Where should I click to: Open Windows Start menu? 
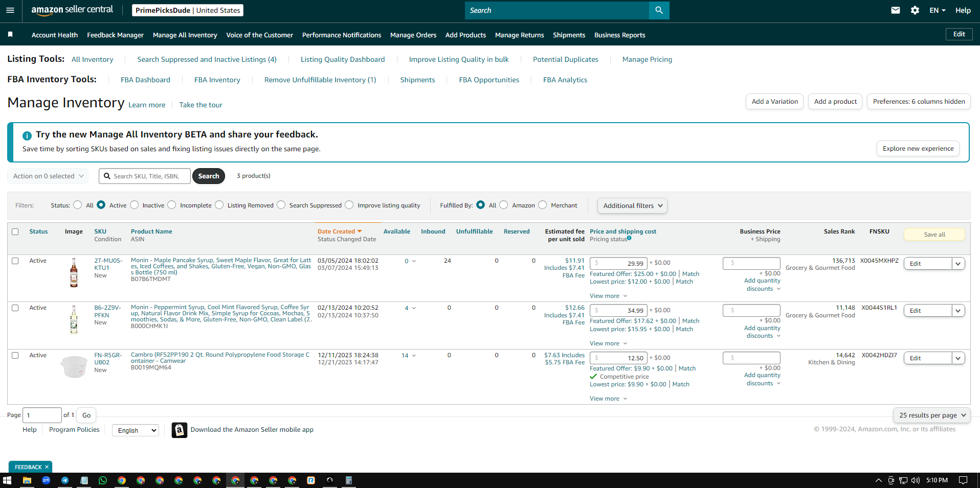click(7, 480)
